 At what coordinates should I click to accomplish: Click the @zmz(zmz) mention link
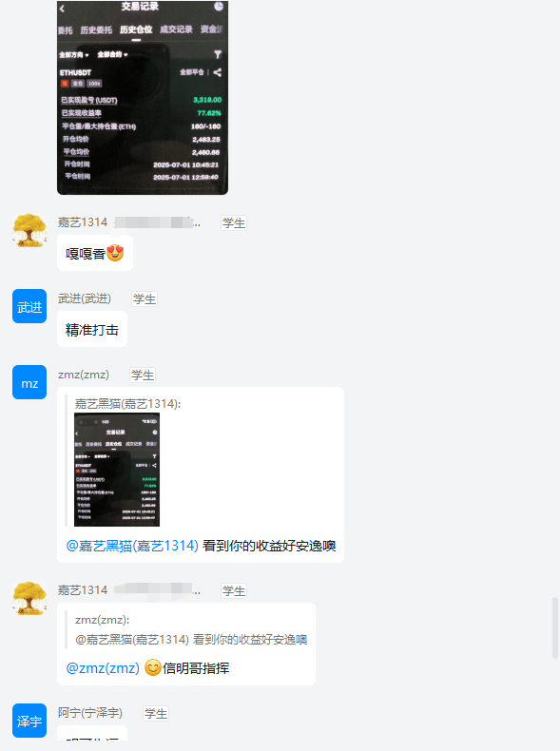(x=103, y=667)
